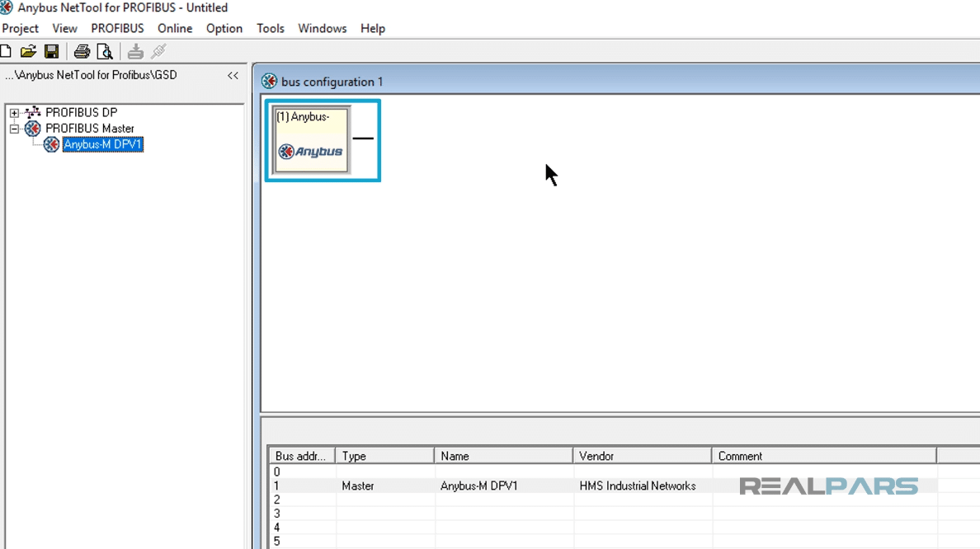Select PROFIBUS DP in the tree

tap(81, 112)
